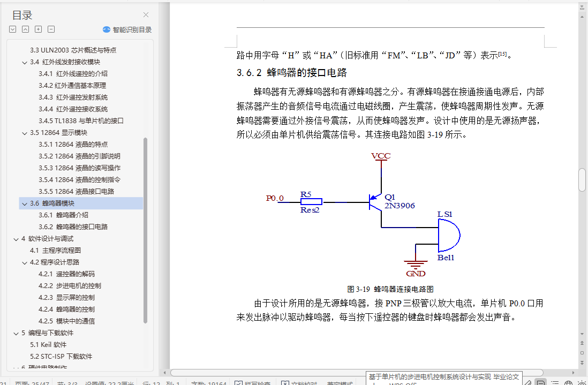
Task: Collapse the 5 编程与下载软件 chapter
Action: coord(16,333)
